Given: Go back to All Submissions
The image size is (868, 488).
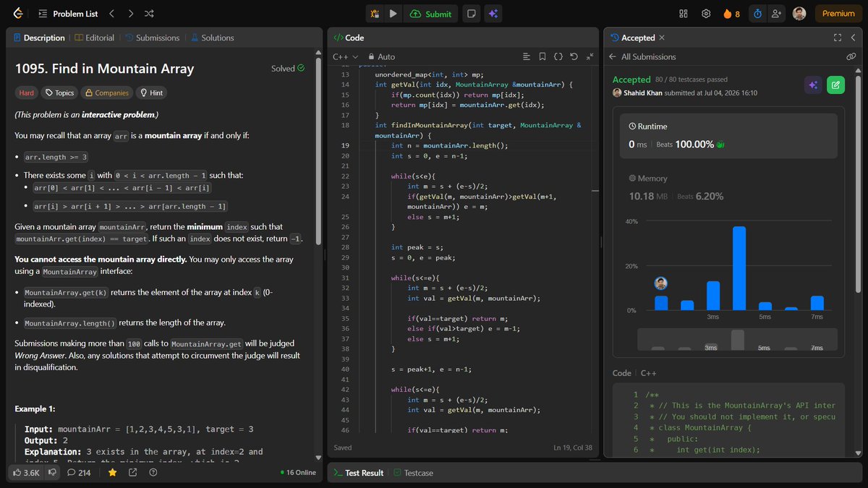Looking at the screenshot, I should 642,56.
